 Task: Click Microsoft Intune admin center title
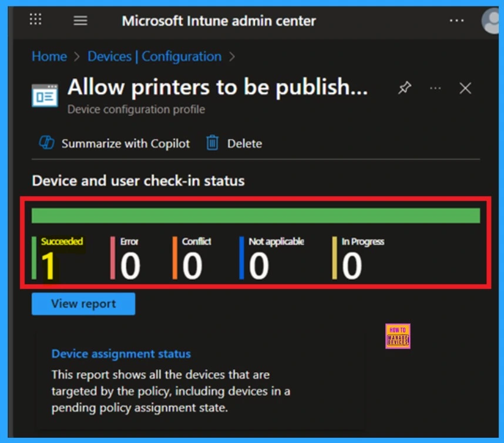(x=219, y=21)
